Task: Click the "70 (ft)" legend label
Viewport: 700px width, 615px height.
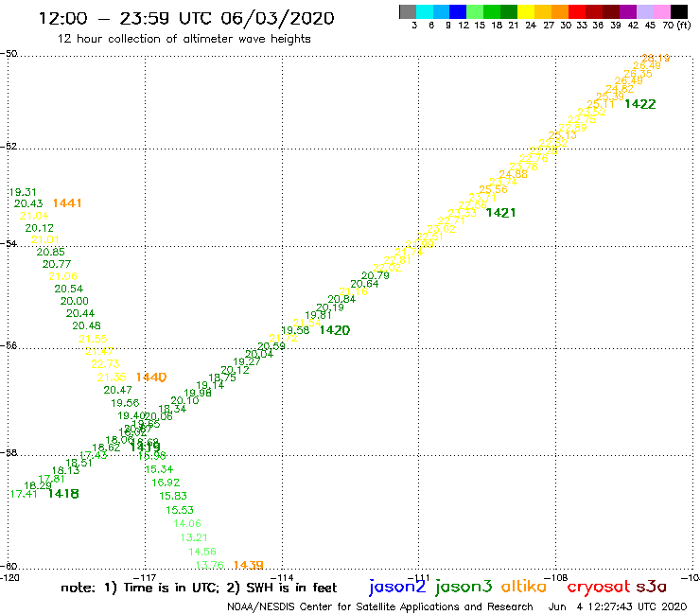Action: [676, 25]
